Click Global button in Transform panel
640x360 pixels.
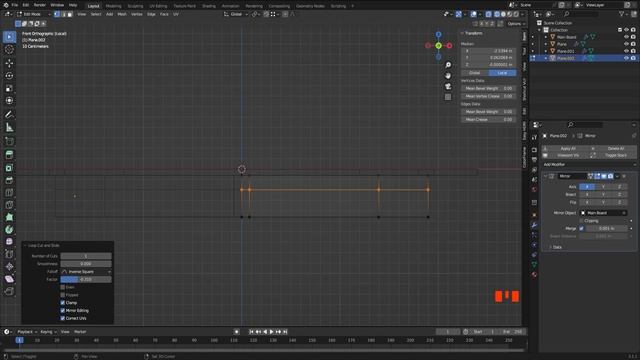coord(475,73)
